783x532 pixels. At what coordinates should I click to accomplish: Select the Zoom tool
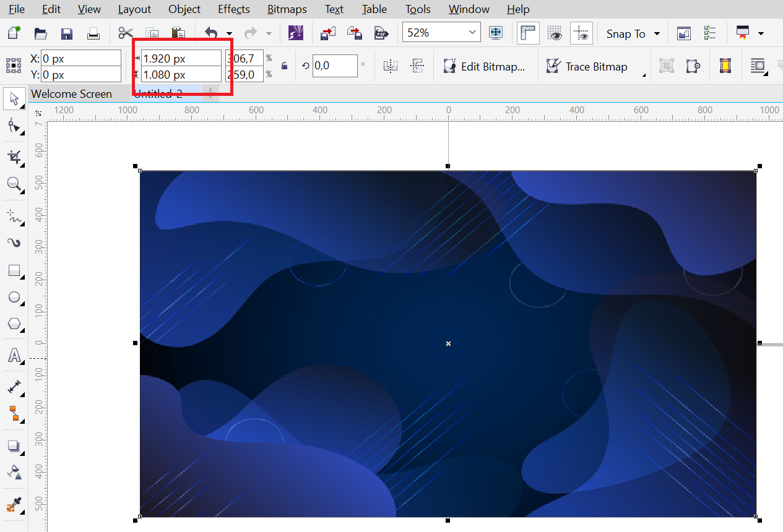pos(14,185)
